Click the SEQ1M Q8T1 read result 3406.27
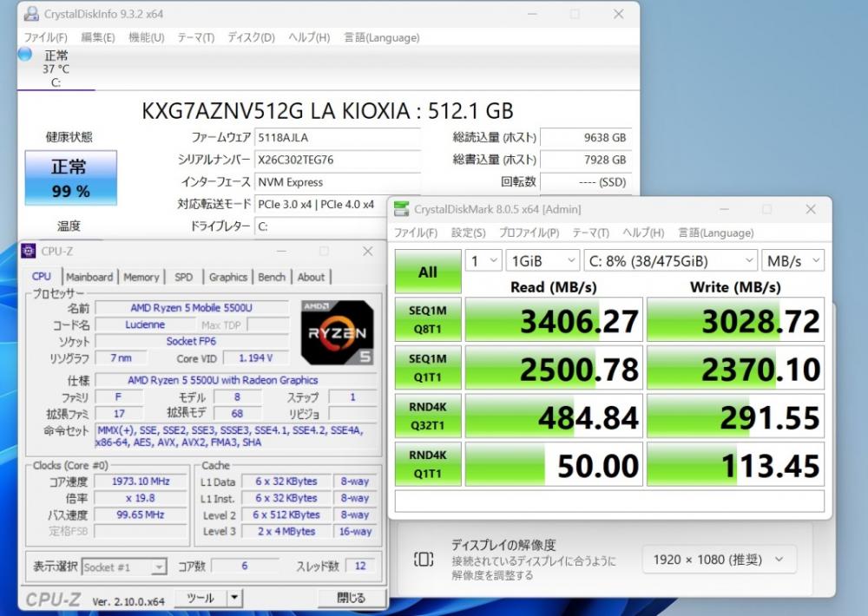Screen dimensions: 868x616 [554, 320]
